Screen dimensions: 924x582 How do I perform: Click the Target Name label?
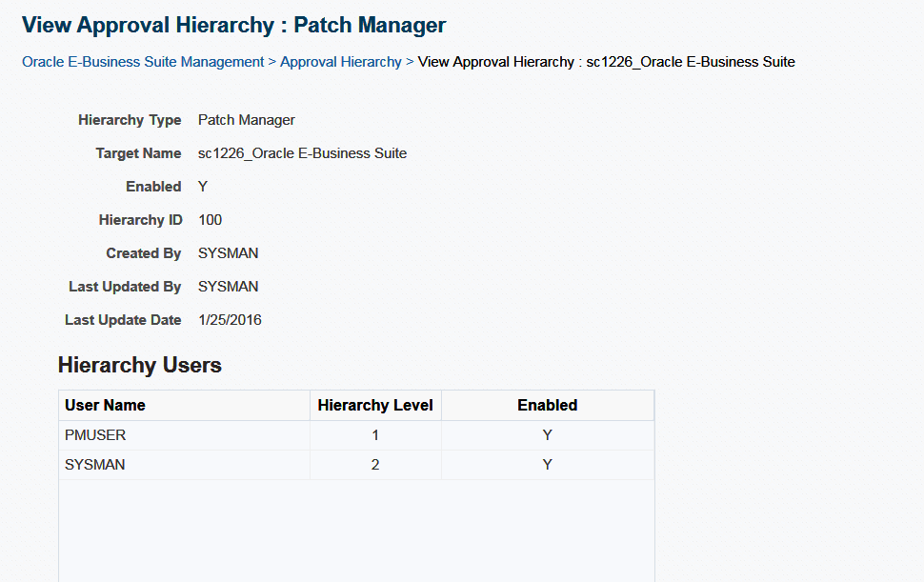[138, 153]
